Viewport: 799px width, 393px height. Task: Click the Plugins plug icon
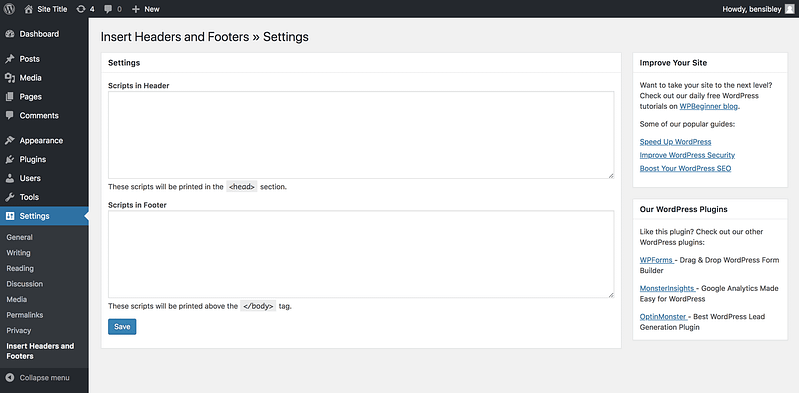tap(10, 160)
